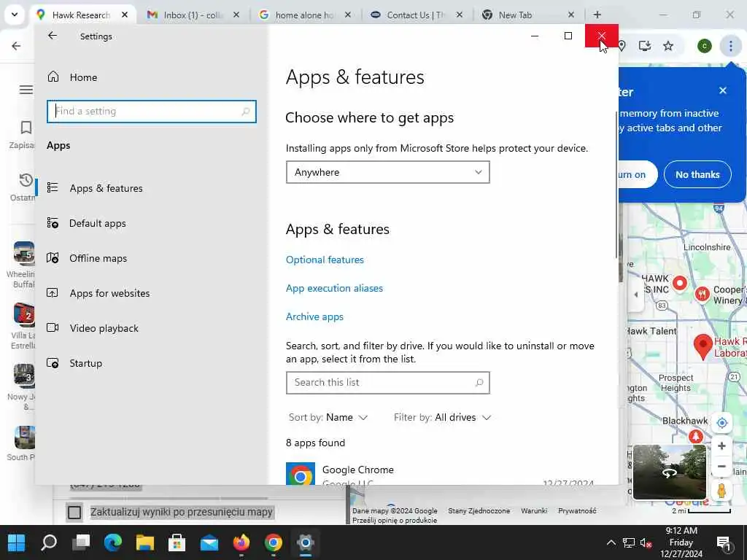Viewport: 747px width, 560px height.
Task: Open the Street View thumbnail preview
Action: point(670,472)
